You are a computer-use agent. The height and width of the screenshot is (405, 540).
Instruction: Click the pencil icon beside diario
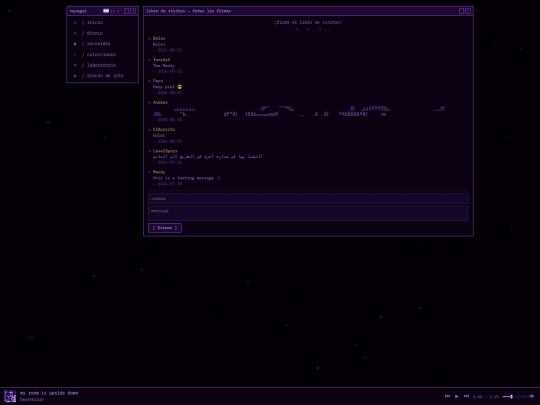pos(75,33)
